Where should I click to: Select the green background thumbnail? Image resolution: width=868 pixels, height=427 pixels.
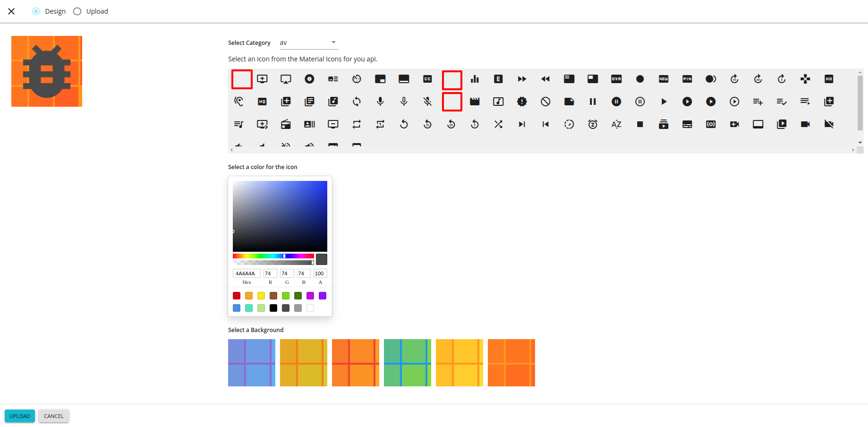(x=407, y=363)
